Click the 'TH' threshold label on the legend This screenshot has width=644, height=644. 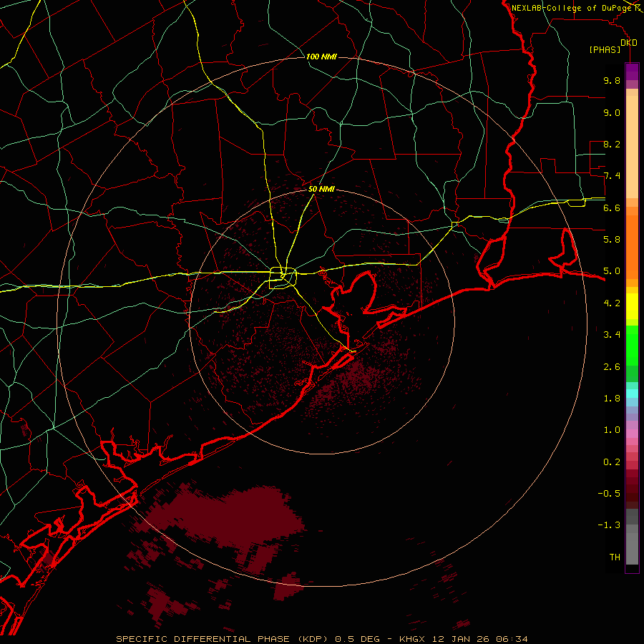coord(615,557)
